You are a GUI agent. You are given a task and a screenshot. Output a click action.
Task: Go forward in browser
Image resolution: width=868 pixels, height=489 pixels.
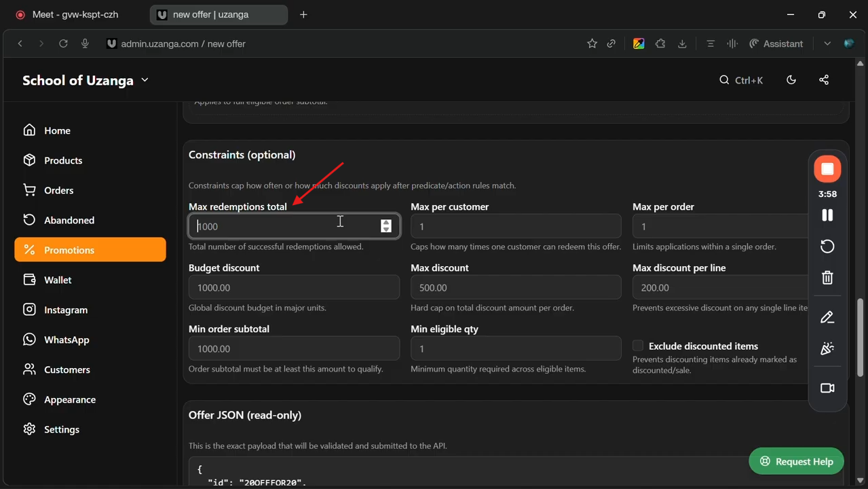pyautogui.click(x=41, y=43)
